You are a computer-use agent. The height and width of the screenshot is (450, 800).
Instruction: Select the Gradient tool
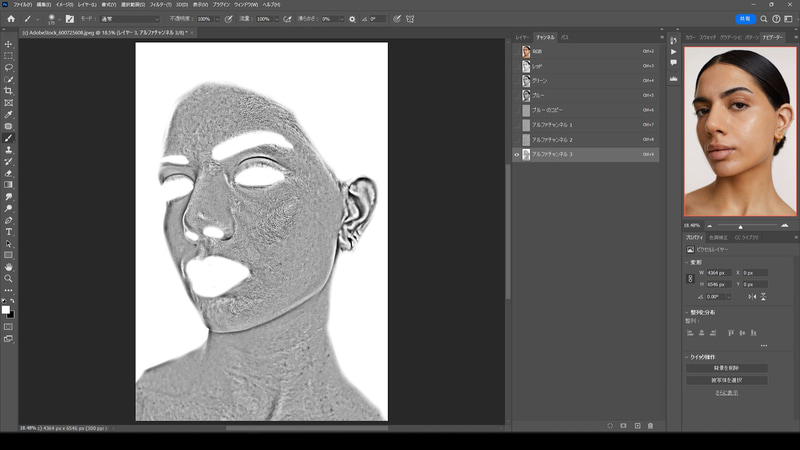[x=9, y=185]
